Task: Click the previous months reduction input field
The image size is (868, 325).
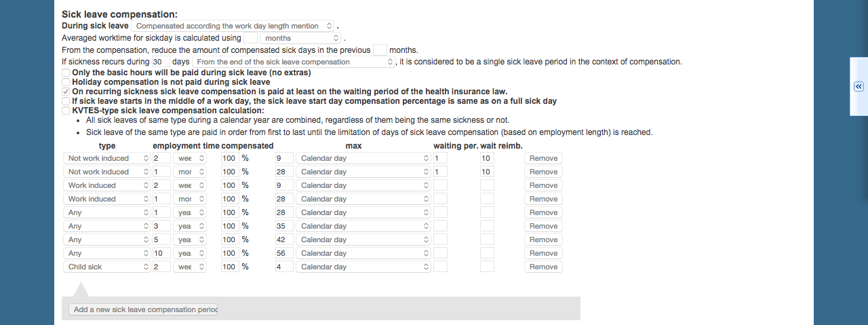Action: (x=380, y=50)
